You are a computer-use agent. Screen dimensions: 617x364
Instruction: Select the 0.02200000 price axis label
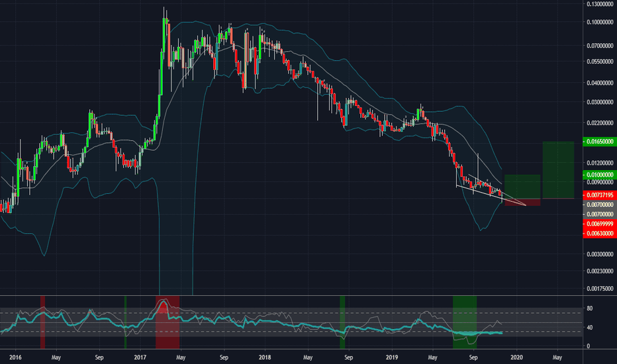coord(600,123)
